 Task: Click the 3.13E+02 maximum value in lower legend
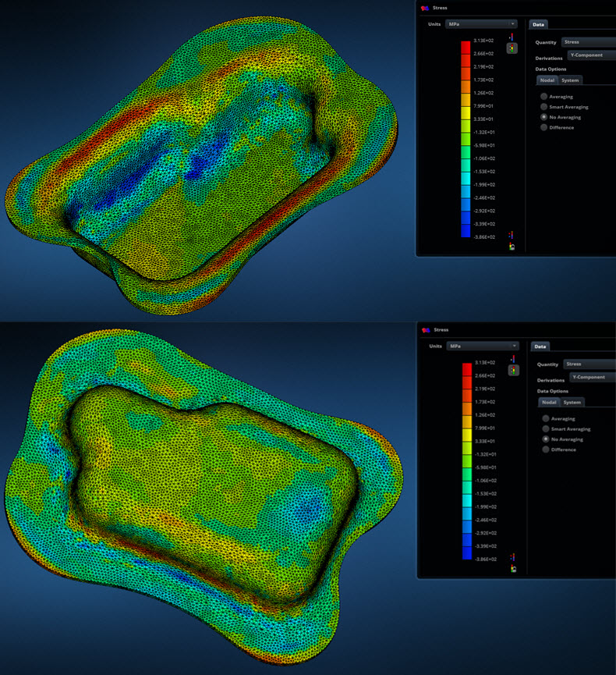point(485,362)
